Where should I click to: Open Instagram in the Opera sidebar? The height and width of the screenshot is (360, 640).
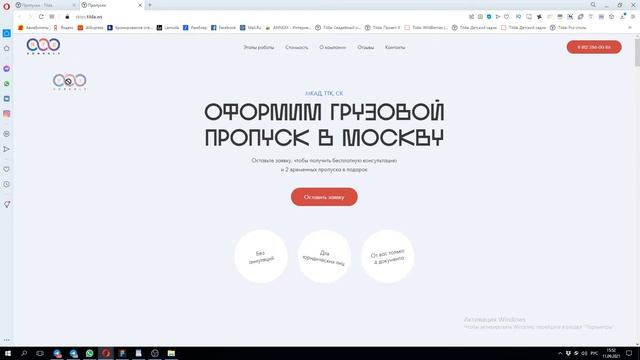coord(7,114)
